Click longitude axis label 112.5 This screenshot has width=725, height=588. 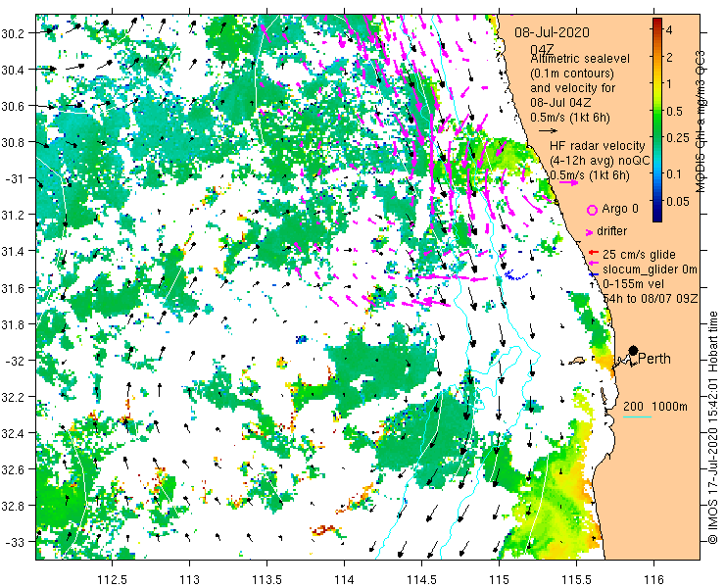(113, 579)
